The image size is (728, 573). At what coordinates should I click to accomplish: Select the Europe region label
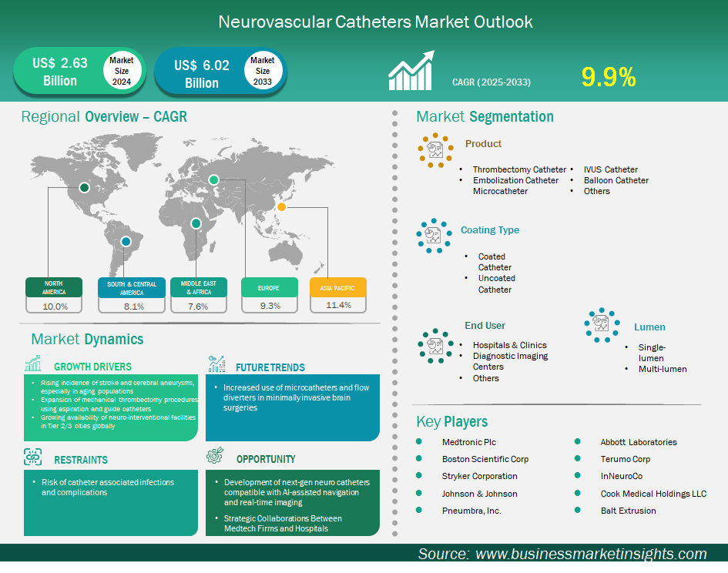pyautogui.click(x=270, y=287)
